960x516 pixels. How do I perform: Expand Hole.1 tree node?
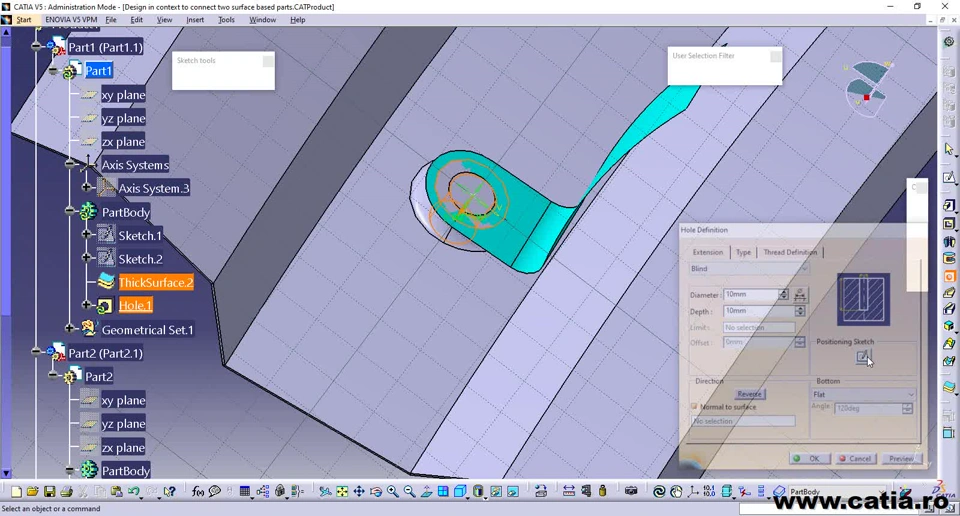coord(86,304)
